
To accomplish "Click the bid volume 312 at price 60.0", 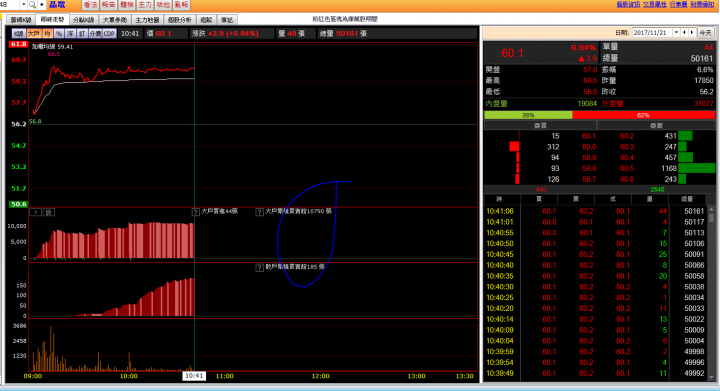I will coord(553,147).
